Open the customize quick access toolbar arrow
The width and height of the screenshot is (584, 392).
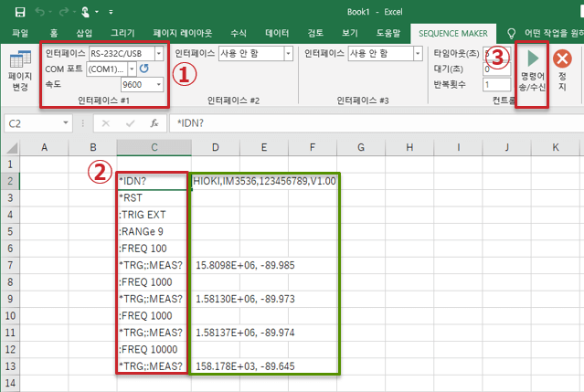(x=111, y=12)
